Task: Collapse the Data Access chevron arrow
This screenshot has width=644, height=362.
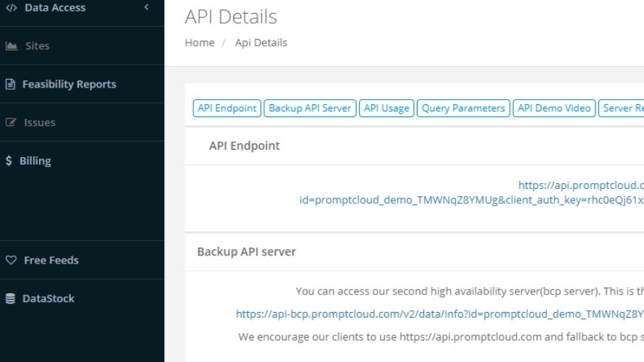Action: click(147, 7)
